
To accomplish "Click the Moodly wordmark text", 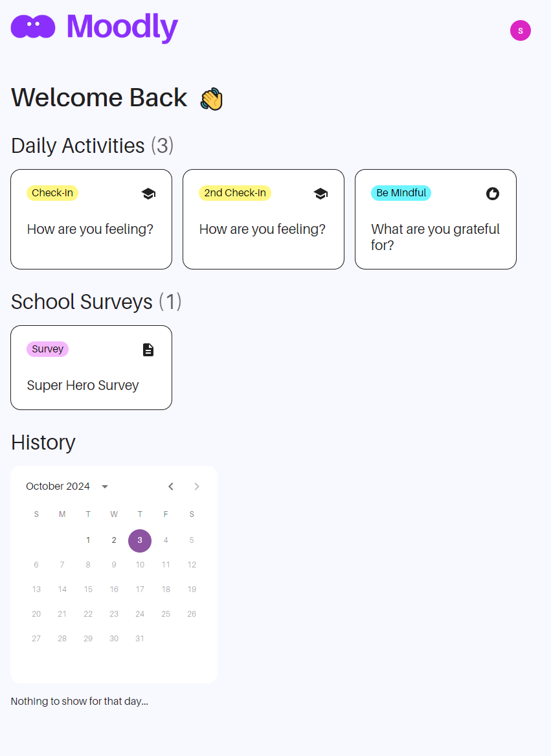I will click(122, 27).
